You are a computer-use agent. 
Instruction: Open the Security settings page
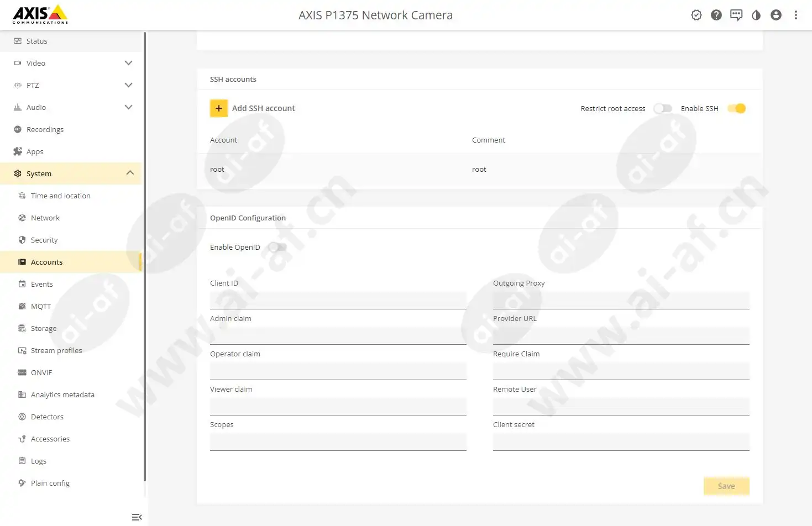coord(71,240)
